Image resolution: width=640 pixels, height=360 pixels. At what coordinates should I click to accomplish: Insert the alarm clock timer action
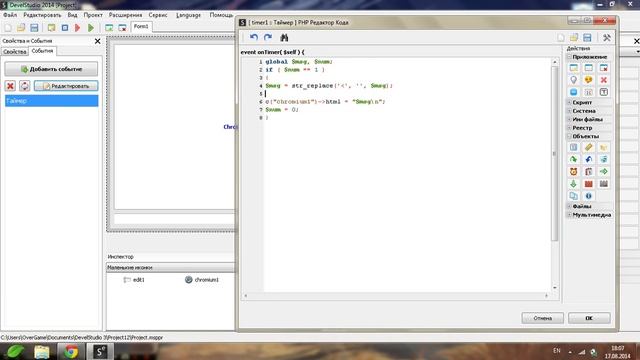point(573,171)
